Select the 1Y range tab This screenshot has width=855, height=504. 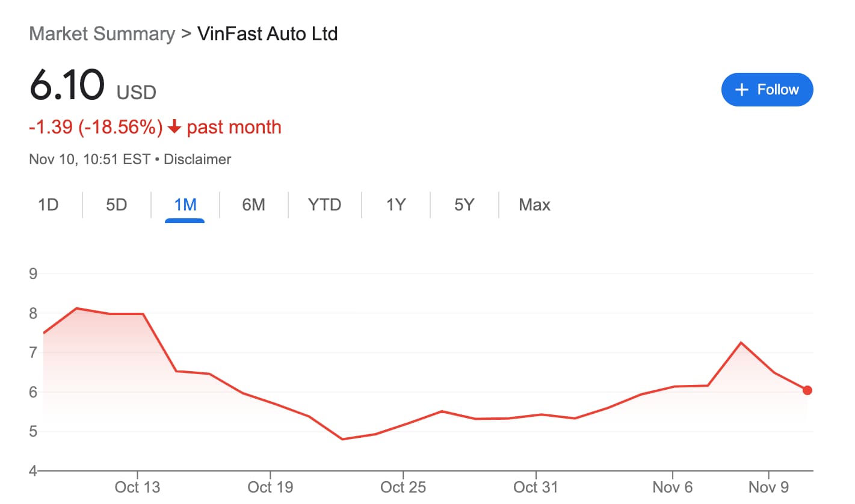[396, 205]
